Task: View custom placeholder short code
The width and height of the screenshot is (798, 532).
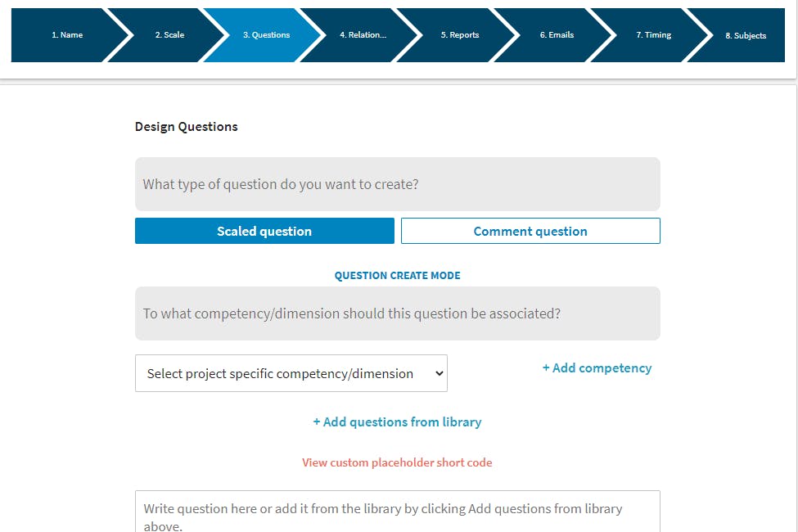Action: point(397,462)
